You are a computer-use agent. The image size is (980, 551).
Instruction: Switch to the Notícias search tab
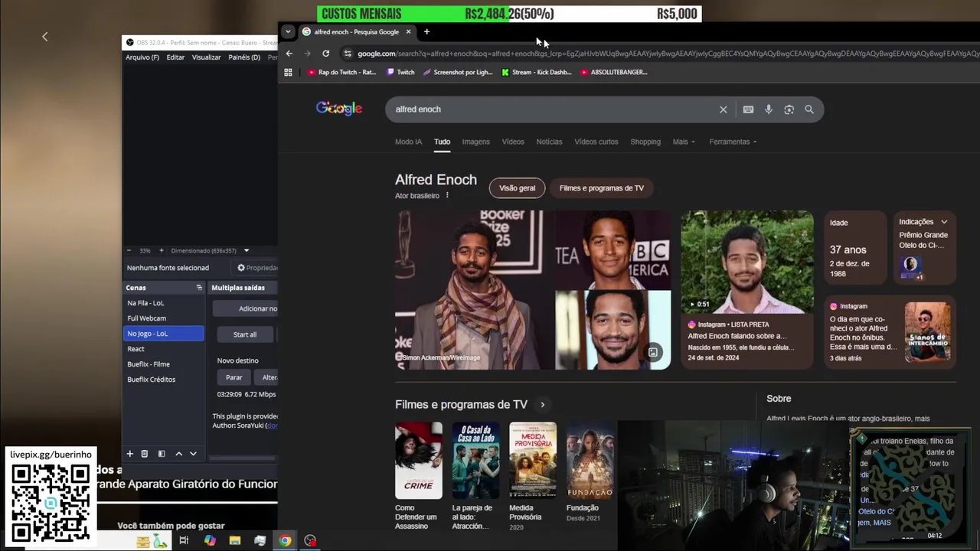(x=549, y=142)
